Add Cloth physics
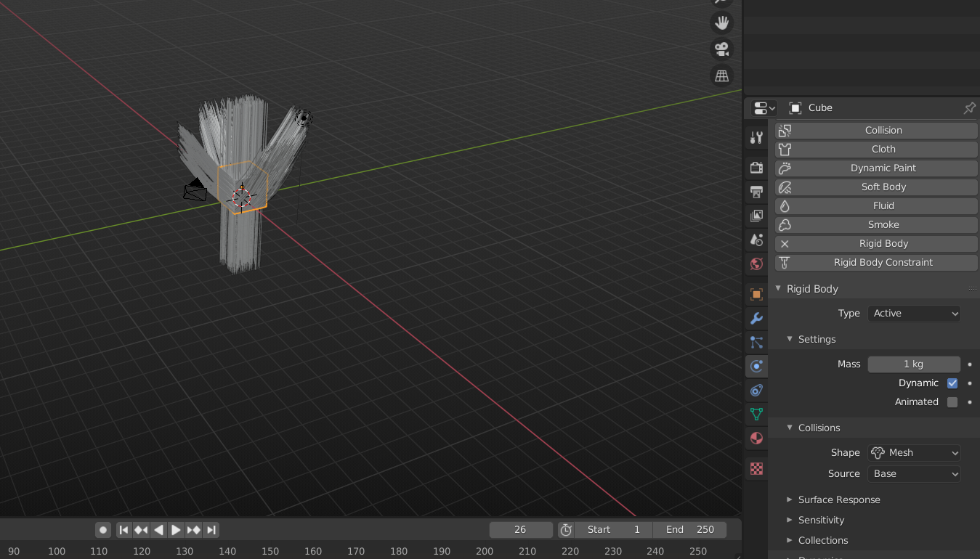 coord(876,149)
